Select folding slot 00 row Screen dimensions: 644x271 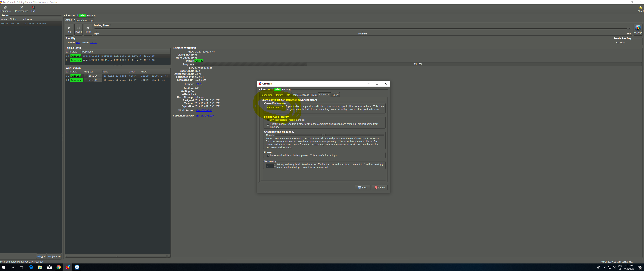(118, 56)
